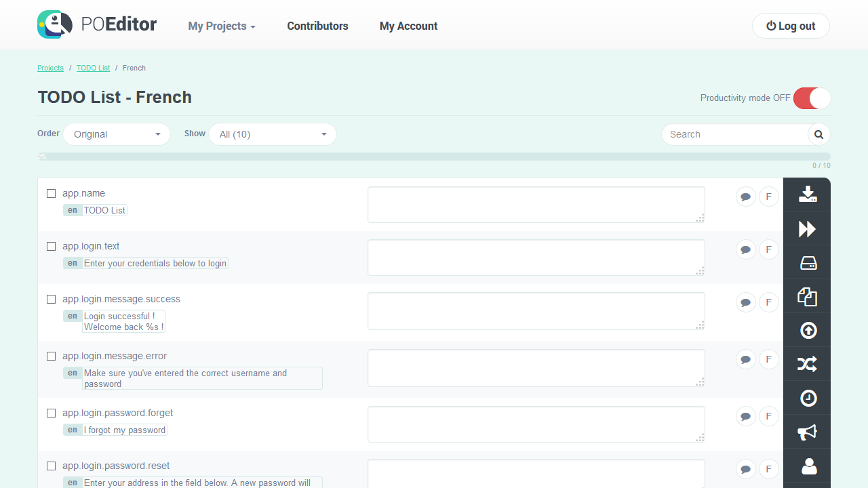Open comments for app.login.message.error
The image size is (868, 488).
746,359
